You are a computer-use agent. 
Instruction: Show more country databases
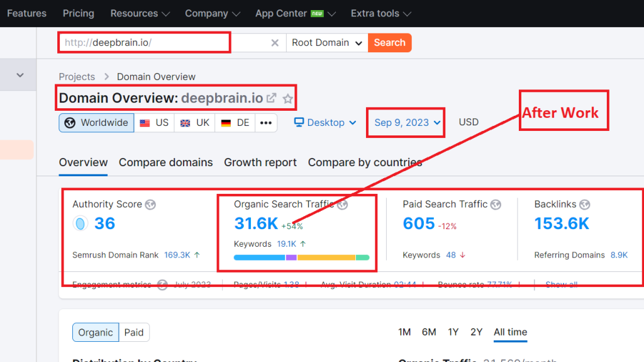[x=266, y=123]
